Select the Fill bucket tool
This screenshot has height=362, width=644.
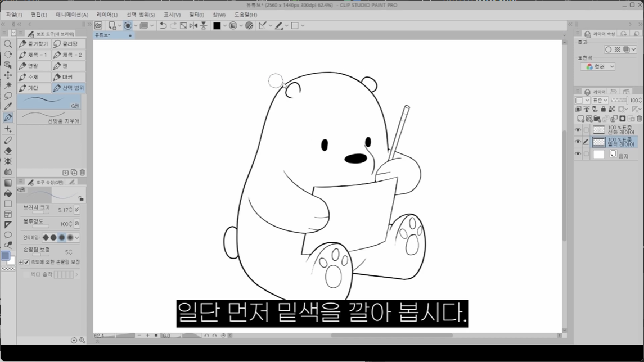(x=8, y=193)
